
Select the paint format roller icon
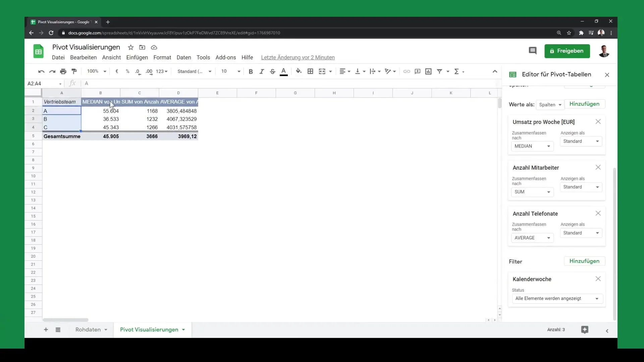click(74, 71)
